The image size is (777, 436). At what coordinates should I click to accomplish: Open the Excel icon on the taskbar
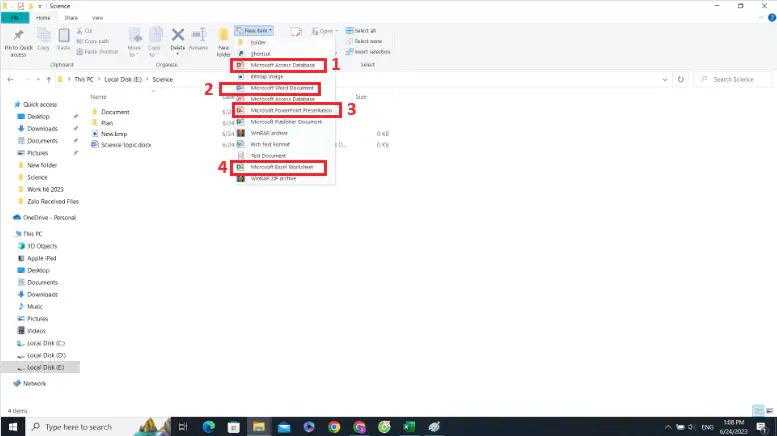pos(409,427)
